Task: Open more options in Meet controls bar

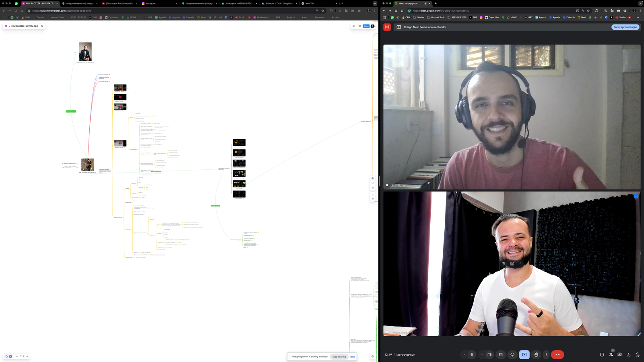Action: point(546,355)
